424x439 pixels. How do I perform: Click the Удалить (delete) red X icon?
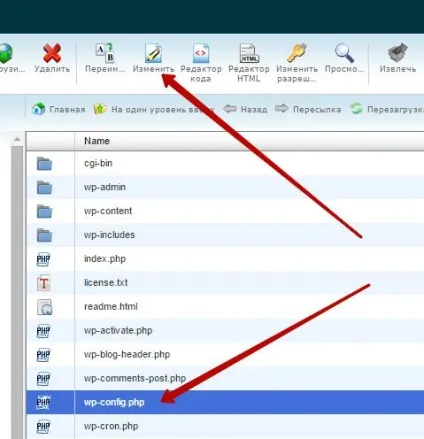tap(52, 53)
